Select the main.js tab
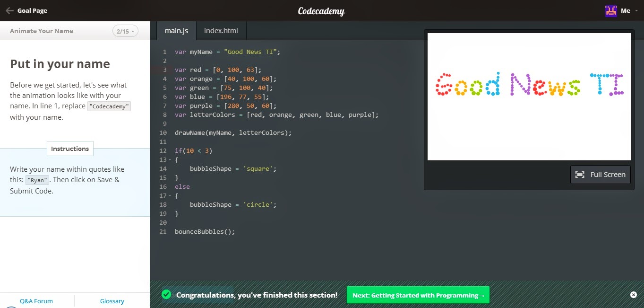Image resolution: width=644 pixels, height=308 pixels. 176,30
